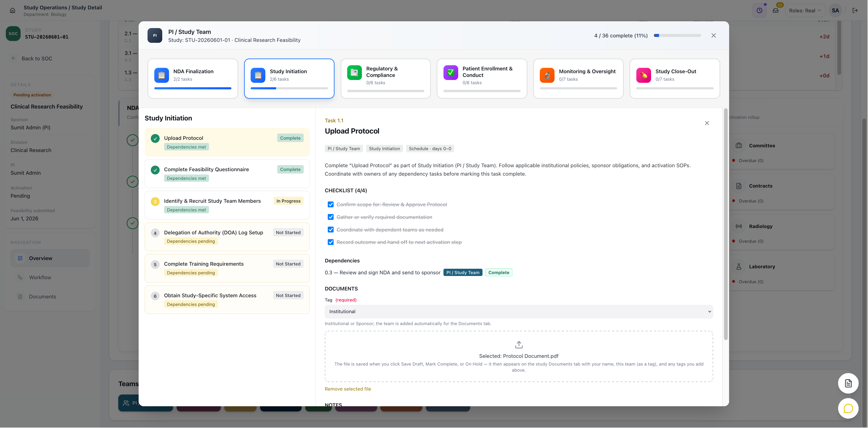Click the Regulatory & Compliance card icon
This screenshot has height=428, width=868.
point(354,73)
